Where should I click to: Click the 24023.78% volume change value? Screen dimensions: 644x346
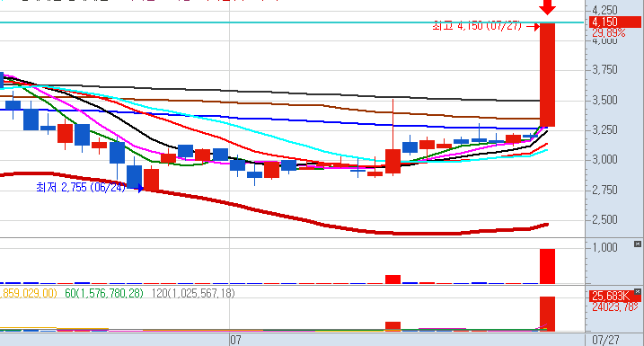[x=615, y=306]
